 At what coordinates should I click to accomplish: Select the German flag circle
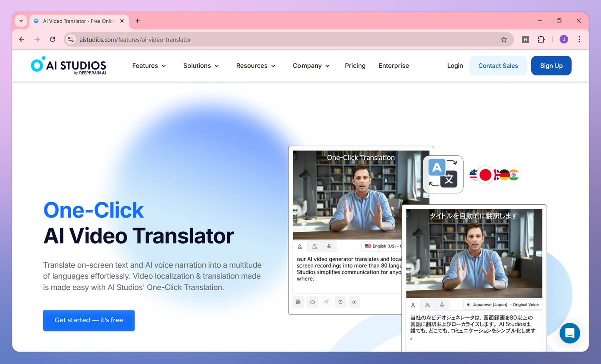pos(504,175)
